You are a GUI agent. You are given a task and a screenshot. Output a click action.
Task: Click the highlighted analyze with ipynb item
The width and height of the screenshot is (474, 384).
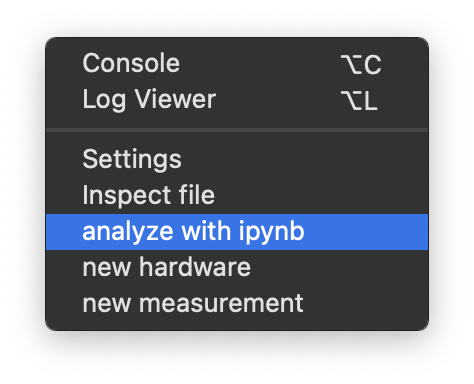pyautogui.click(x=237, y=232)
